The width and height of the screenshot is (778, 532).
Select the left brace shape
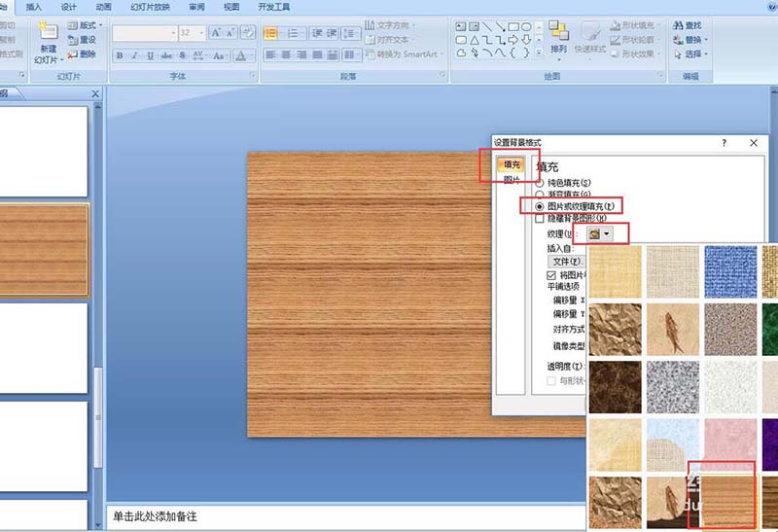(513, 53)
